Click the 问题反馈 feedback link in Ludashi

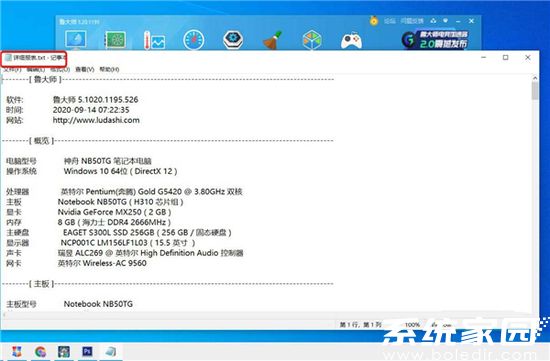412,21
